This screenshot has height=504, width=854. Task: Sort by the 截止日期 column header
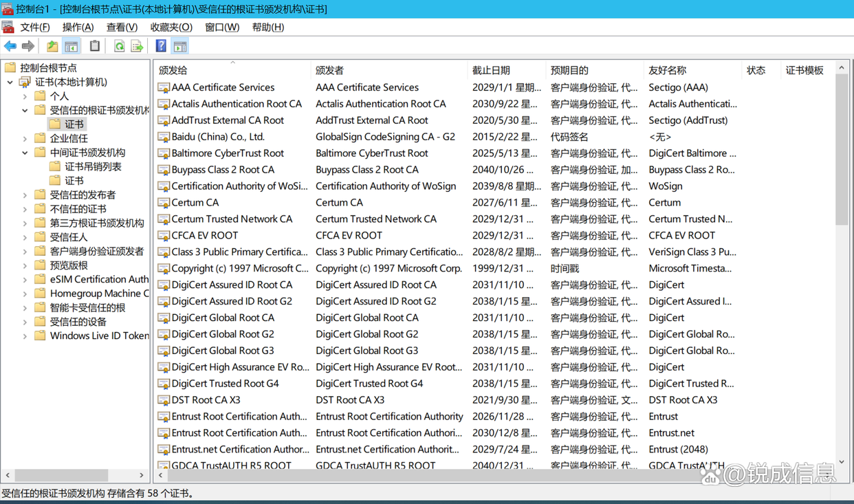coord(507,70)
